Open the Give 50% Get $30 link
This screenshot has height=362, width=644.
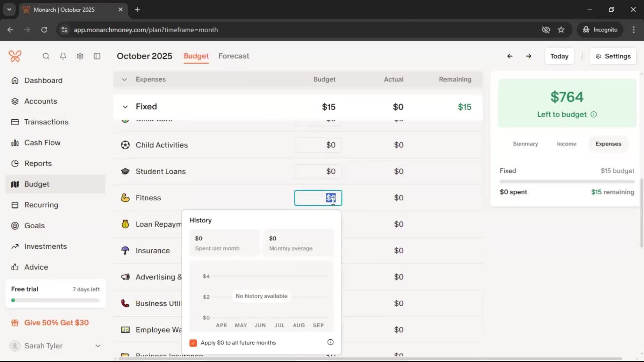(x=56, y=323)
